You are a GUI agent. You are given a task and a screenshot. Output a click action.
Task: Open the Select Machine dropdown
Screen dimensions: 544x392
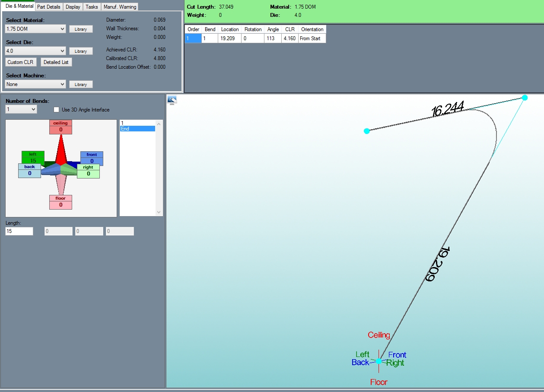coord(35,84)
